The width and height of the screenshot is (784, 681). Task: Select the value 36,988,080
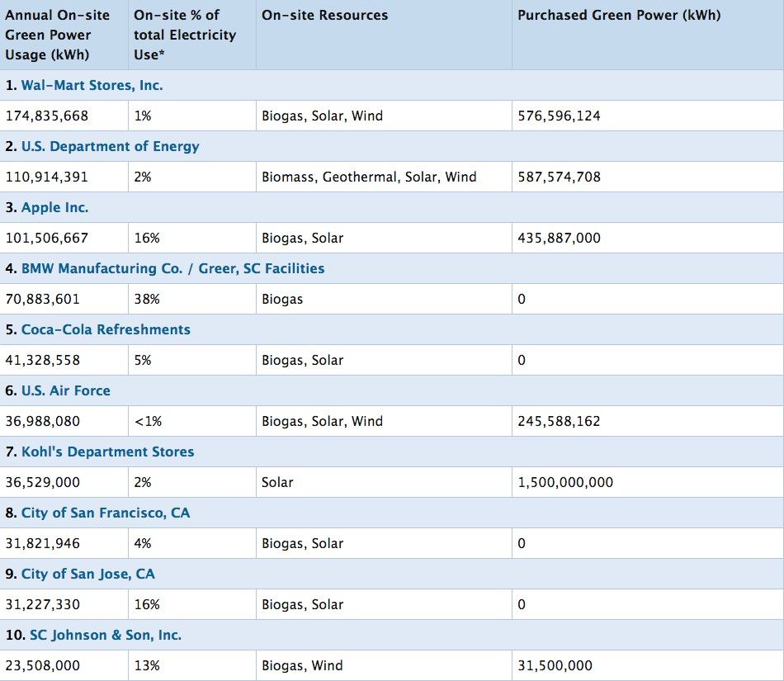43,421
